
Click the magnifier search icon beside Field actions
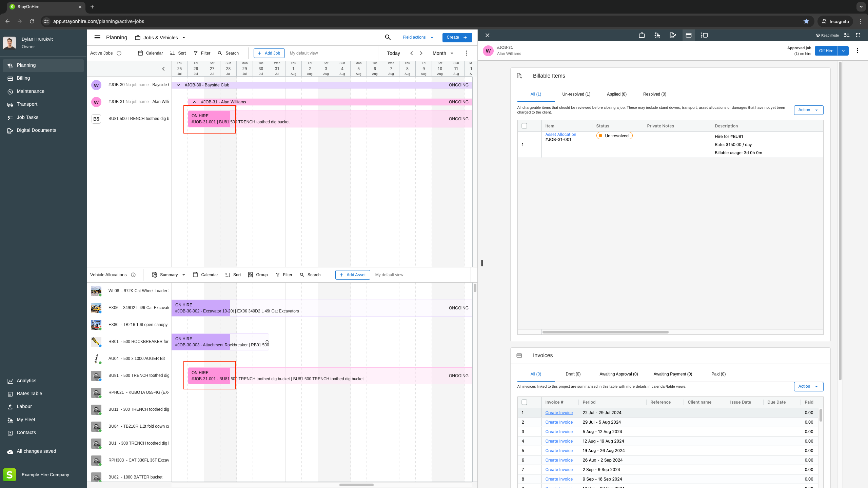(388, 37)
